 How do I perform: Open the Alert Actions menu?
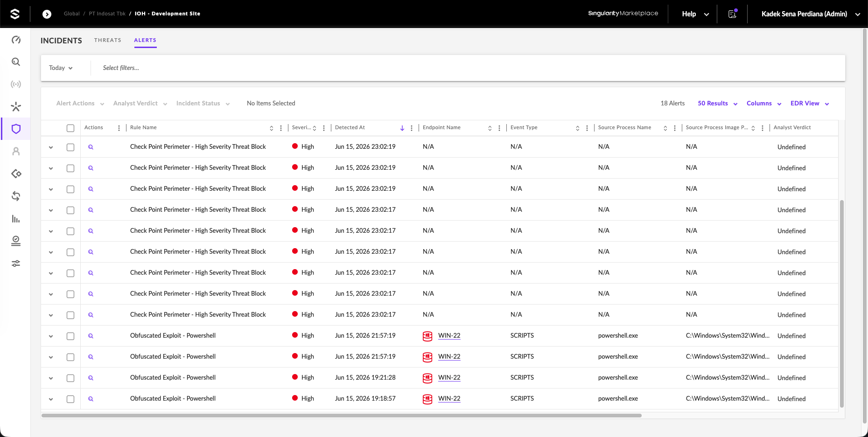click(x=80, y=104)
